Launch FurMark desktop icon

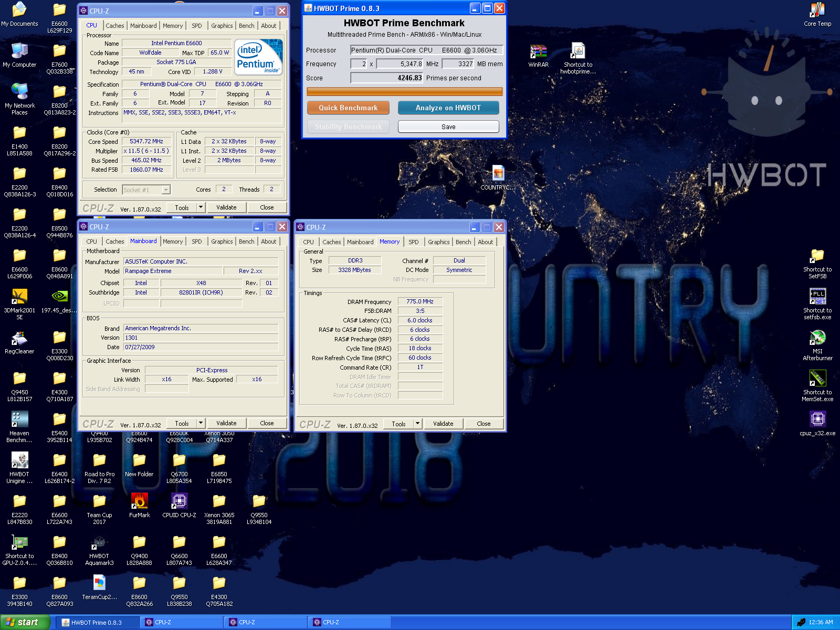coord(139,501)
